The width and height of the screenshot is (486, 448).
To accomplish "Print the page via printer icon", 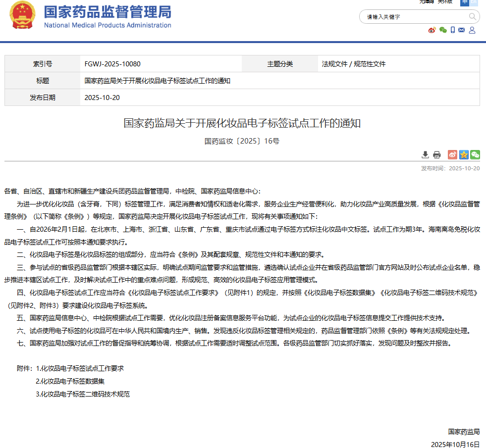I will click(436, 154).
